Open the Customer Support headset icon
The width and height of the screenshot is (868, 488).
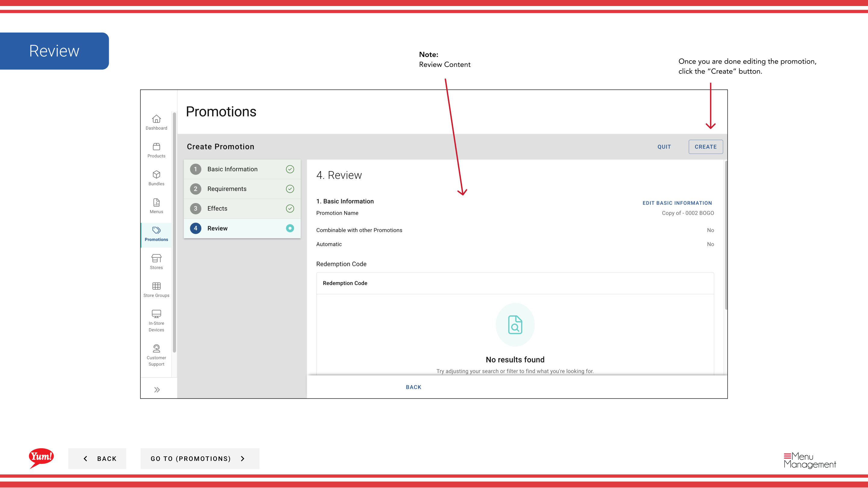tap(156, 348)
